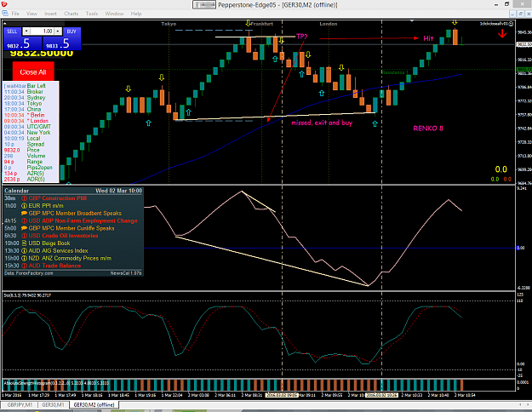The height and width of the screenshot is (412, 532).
Task: Open the Charts menu
Action: pos(72,14)
